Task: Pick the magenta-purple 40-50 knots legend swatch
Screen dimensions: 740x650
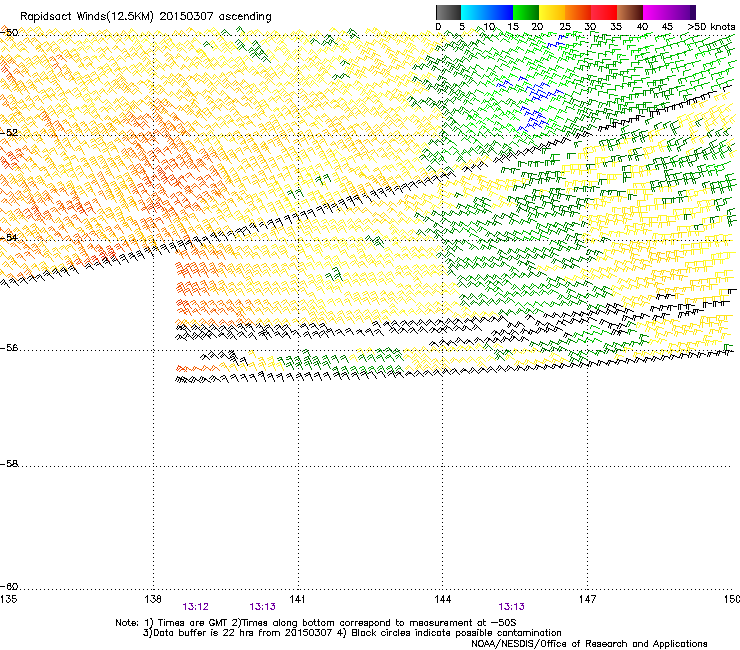Action: pyautogui.click(x=669, y=12)
